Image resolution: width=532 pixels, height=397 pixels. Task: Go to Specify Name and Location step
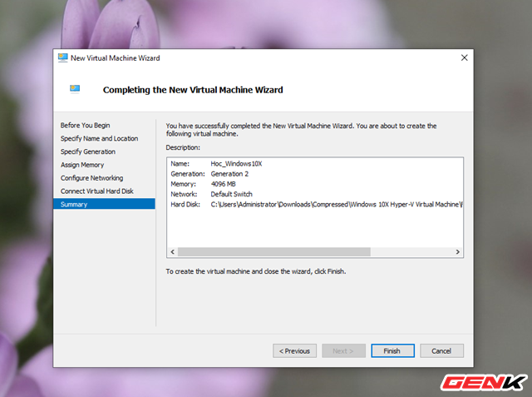(x=99, y=138)
